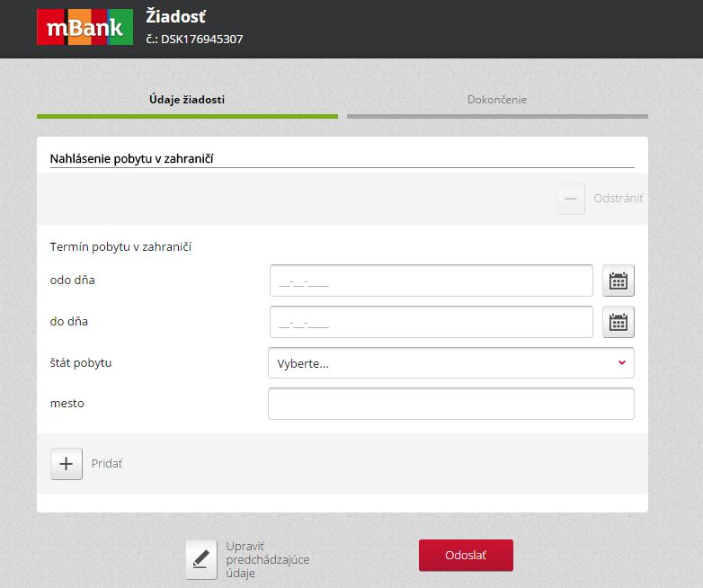Open the Vyberte... country selector

[x=451, y=363]
